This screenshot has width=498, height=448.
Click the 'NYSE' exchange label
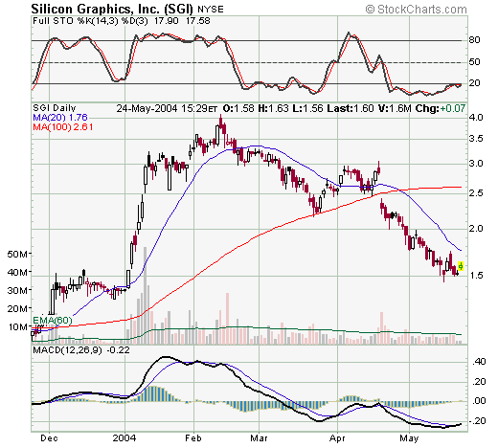click(211, 10)
